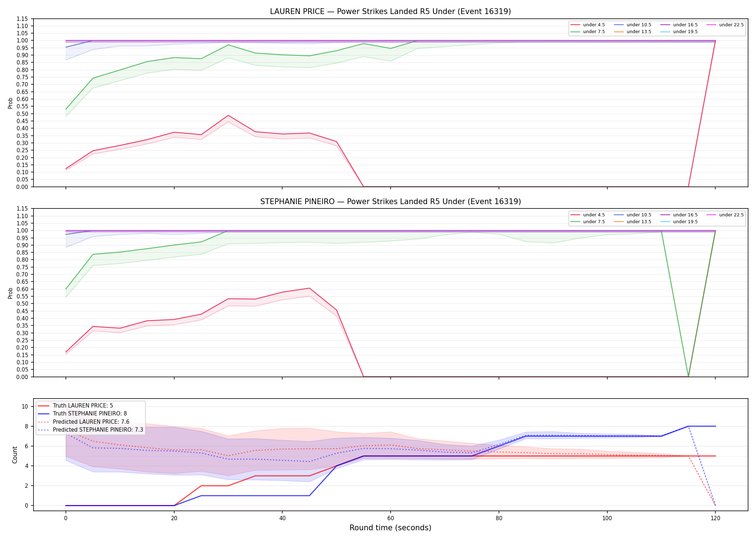Select 'under 19.5' legend entry in STEPHANIE PINEIRO chart
756x540 pixels.
pos(679,222)
